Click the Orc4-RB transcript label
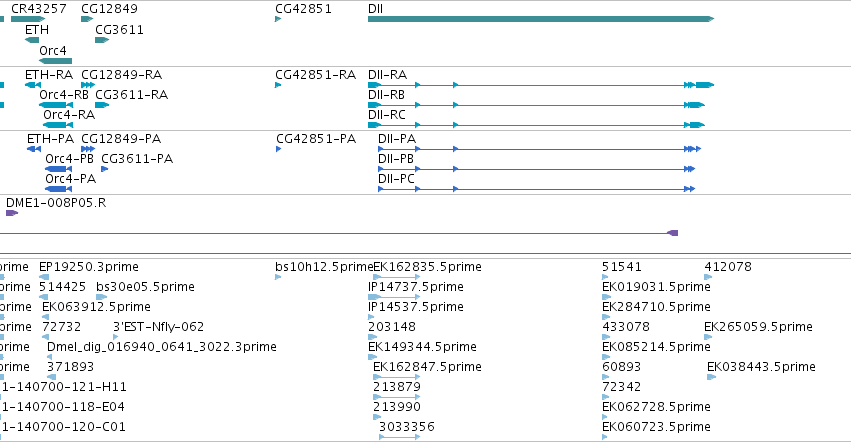Screen dimensions: 851x442 [x=63, y=94]
